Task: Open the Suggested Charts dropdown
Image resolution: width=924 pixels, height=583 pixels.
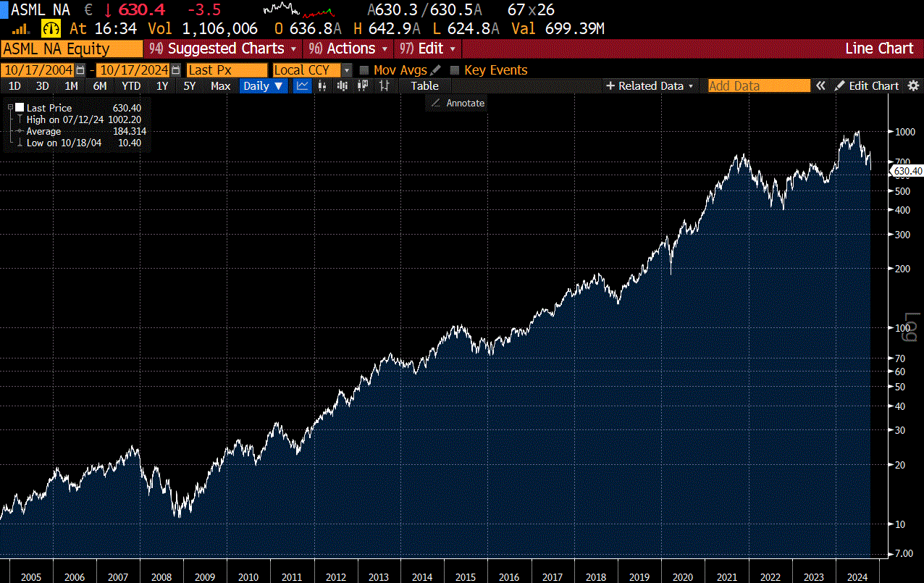Action: [x=223, y=49]
